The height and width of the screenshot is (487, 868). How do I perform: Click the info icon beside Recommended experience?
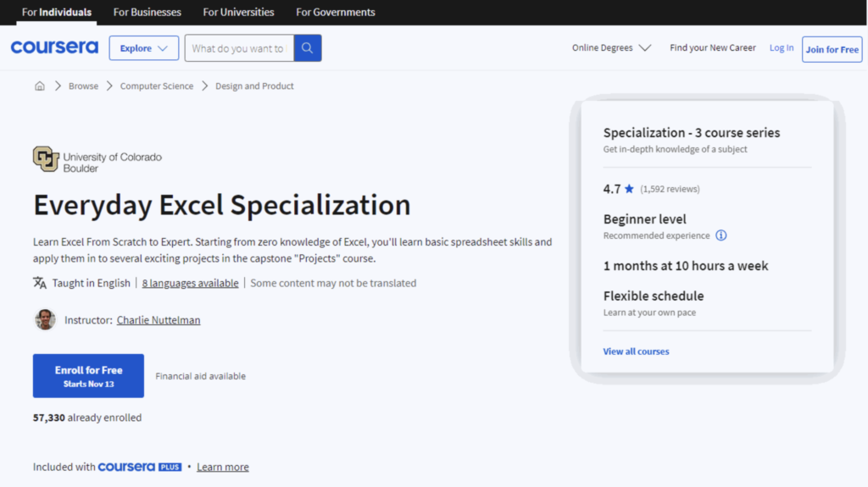[x=721, y=235]
